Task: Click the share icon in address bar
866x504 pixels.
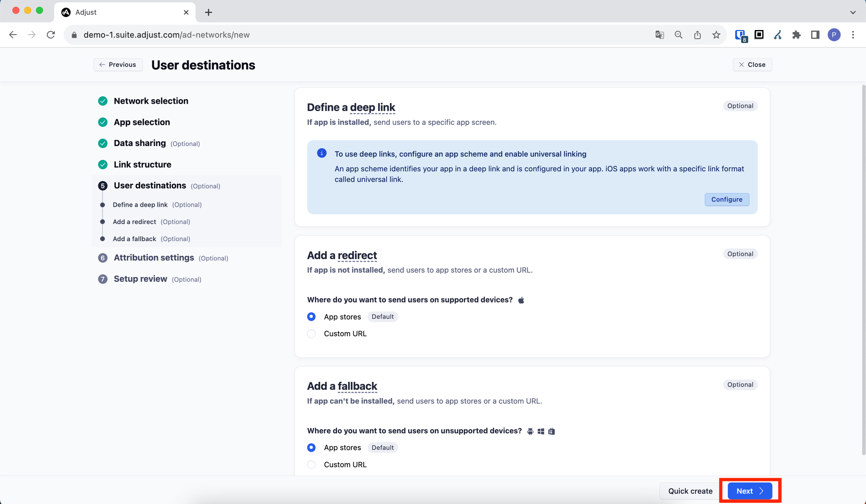Action: coord(697,35)
